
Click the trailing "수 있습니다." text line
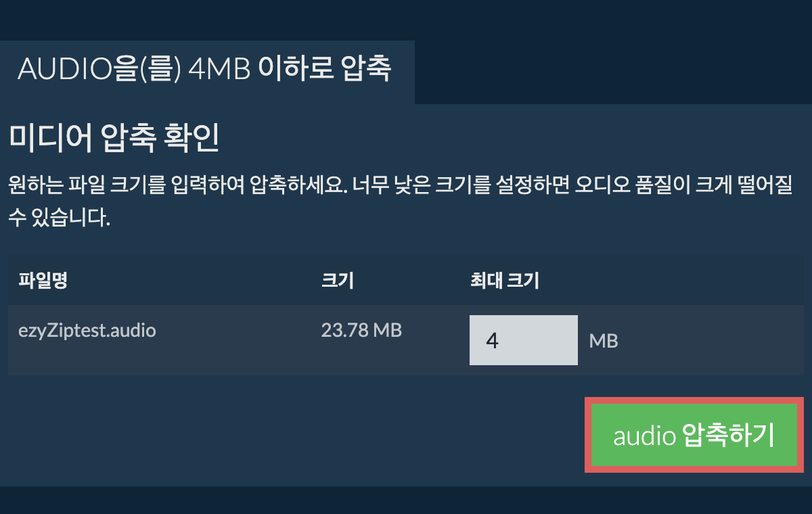pyautogui.click(x=59, y=218)
